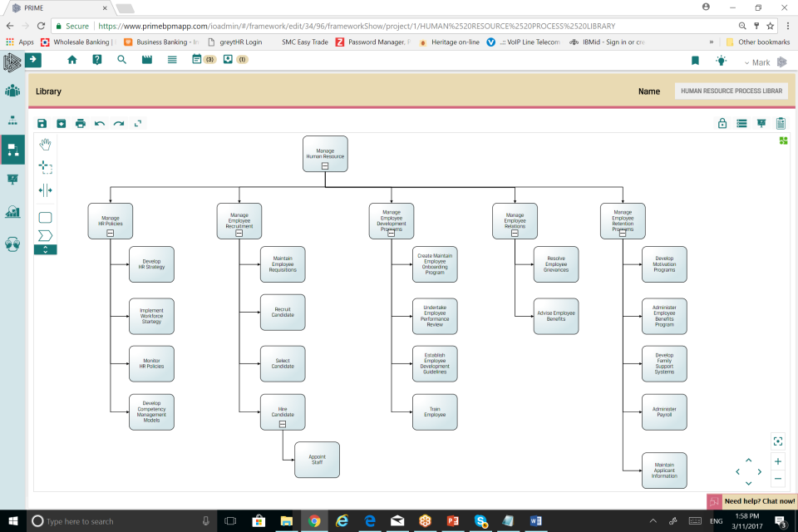Print the process library diagram
798x532 pixels.
point(81,122)
